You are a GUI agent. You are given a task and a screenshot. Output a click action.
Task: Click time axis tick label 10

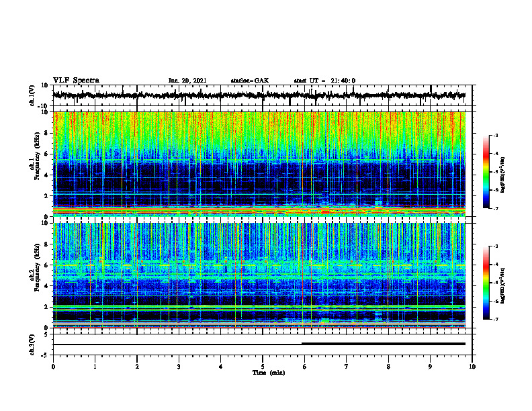(x=472, y=367)
